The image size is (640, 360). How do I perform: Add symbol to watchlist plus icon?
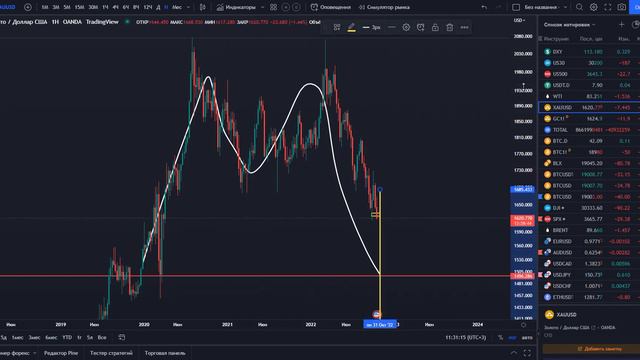[x=621, y=25]
